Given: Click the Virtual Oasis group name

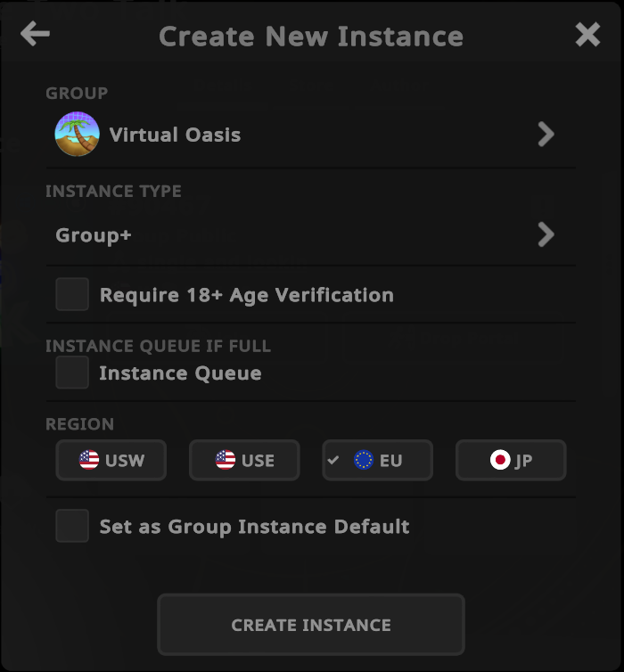Looking at the screenshot, I should click(x=175, y=135).
